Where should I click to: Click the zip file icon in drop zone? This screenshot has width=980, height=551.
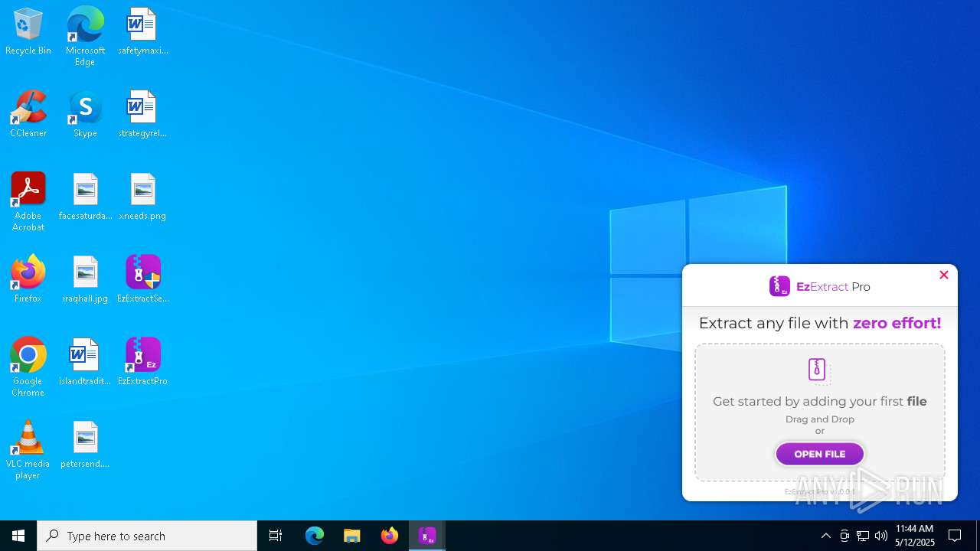tap(818, 370)
